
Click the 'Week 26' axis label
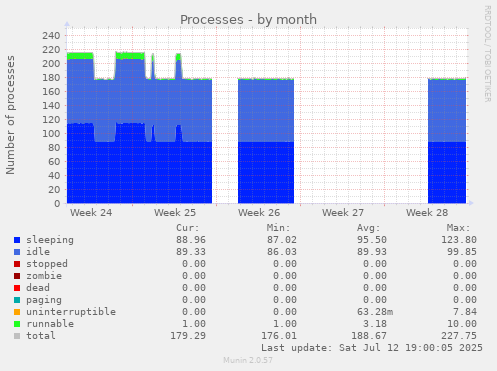259,213
